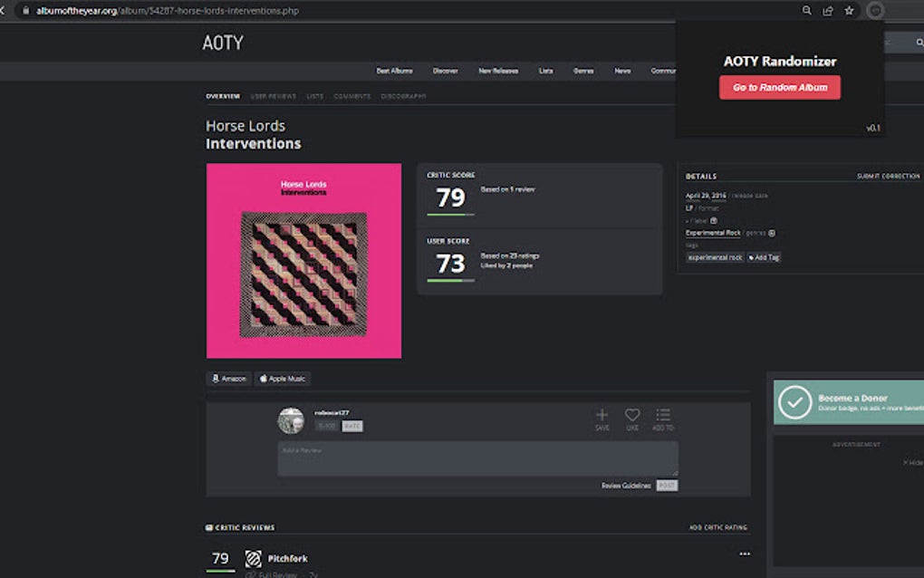Open New Releases menu
This screenshot has width=924, height=578.
498,71
